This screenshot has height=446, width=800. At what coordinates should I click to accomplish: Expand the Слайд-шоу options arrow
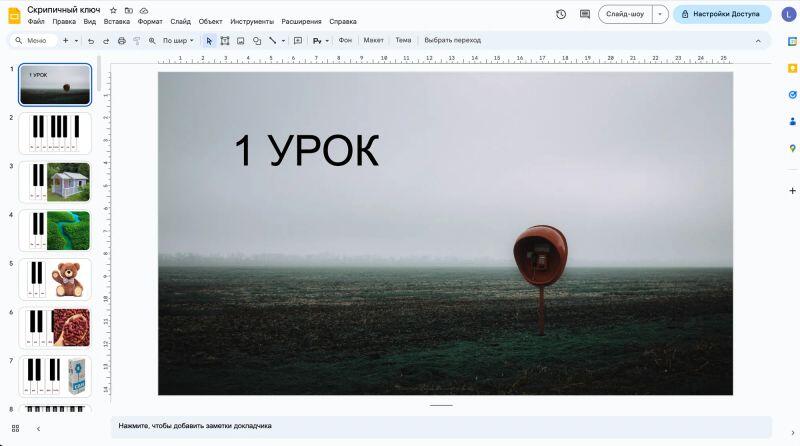coord(660,14)
